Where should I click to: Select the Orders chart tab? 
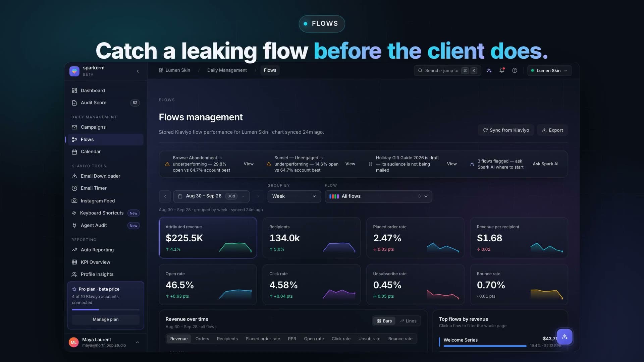pos(202,339)
